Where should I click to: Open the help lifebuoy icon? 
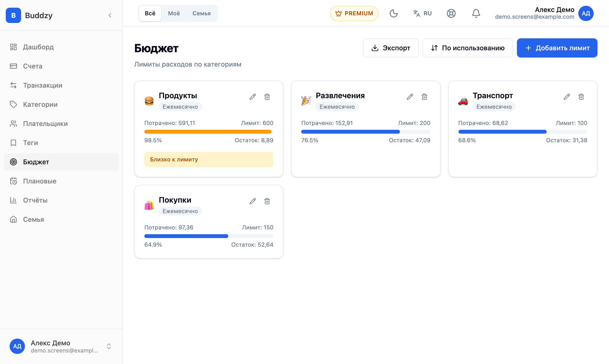(x=451, y=13)
